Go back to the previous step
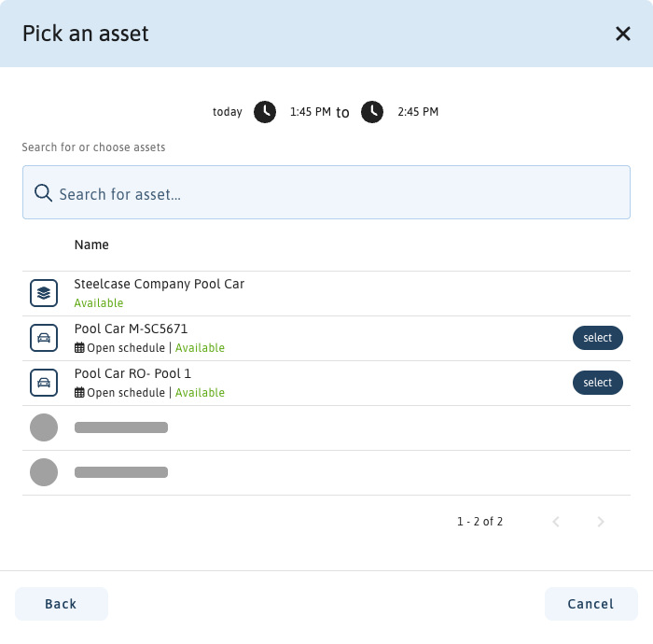Image resolution: width=653 pixels, height=644 pixels. coord(62,604)
